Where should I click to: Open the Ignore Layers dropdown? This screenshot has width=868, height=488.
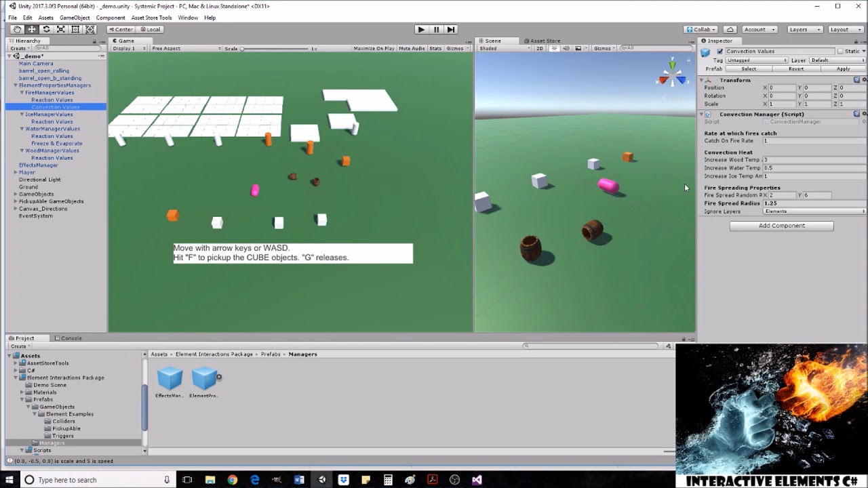pyautogui.click(x=815, y=211)
